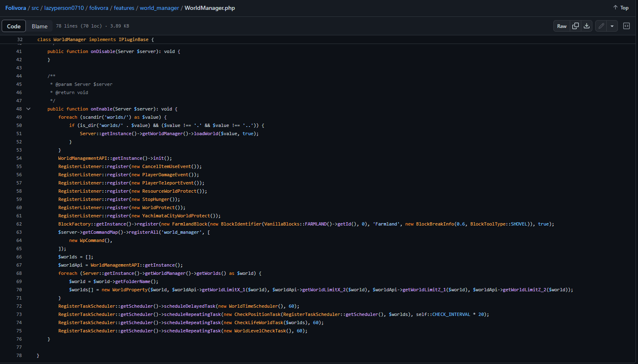Open edit options dropdown arrow

(x=612, y=26)
